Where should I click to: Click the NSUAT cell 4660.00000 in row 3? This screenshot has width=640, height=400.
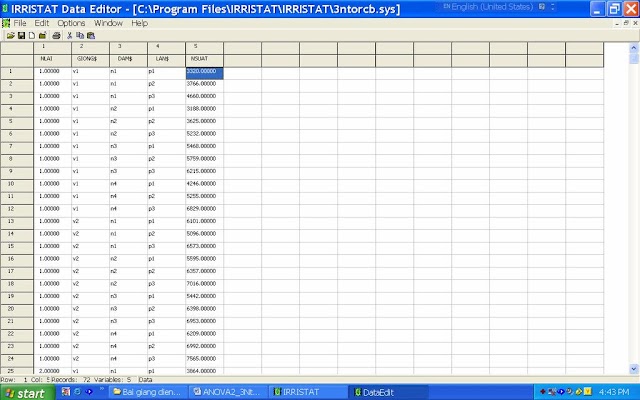pyautogui.click(x=204, y=98)
